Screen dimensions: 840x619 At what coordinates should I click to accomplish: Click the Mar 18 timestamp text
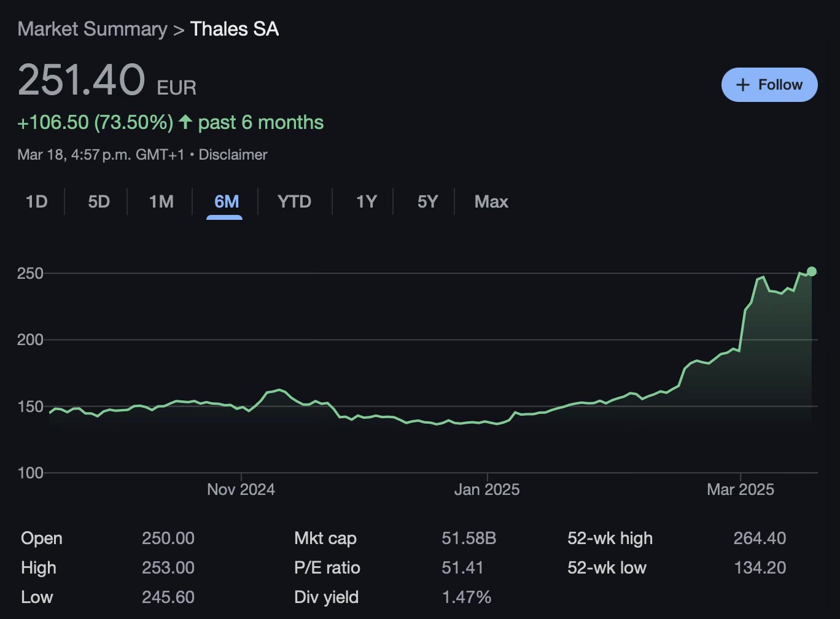click(x=101, y=155)
